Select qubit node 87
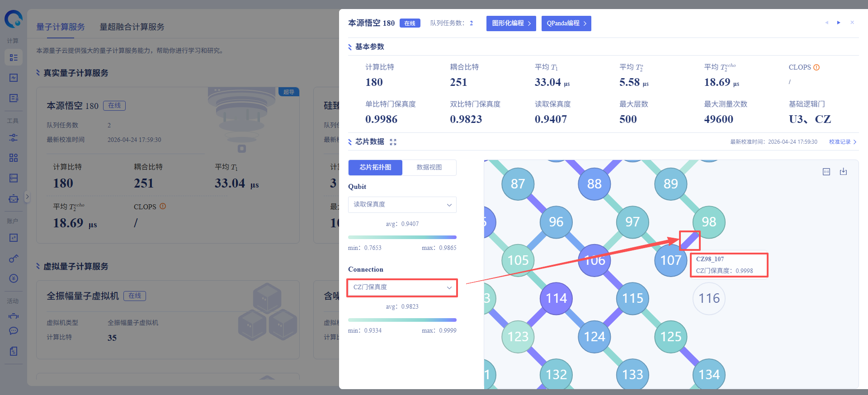 click(x=518, y=184)
